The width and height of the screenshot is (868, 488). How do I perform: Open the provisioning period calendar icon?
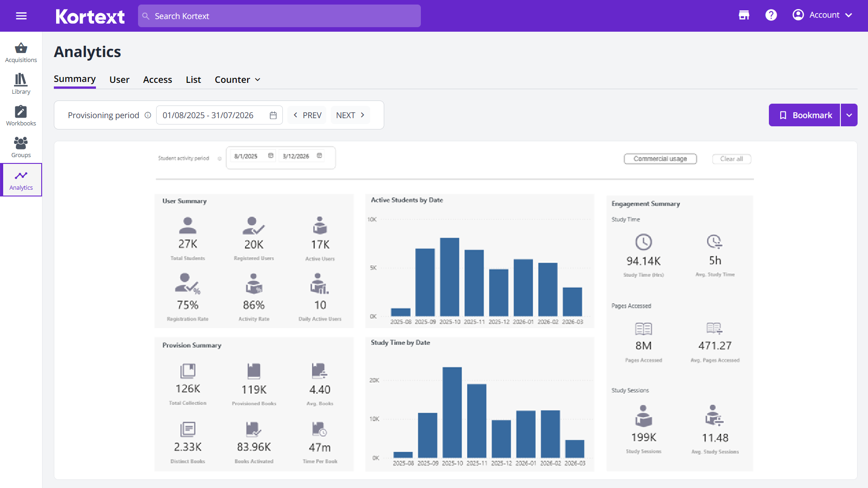point(272,115)
